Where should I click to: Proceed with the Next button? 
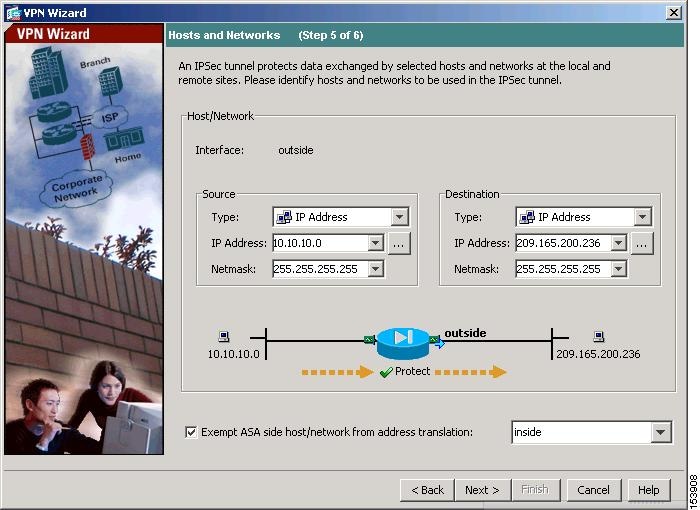pyautogui.click(x=482, y=490)
